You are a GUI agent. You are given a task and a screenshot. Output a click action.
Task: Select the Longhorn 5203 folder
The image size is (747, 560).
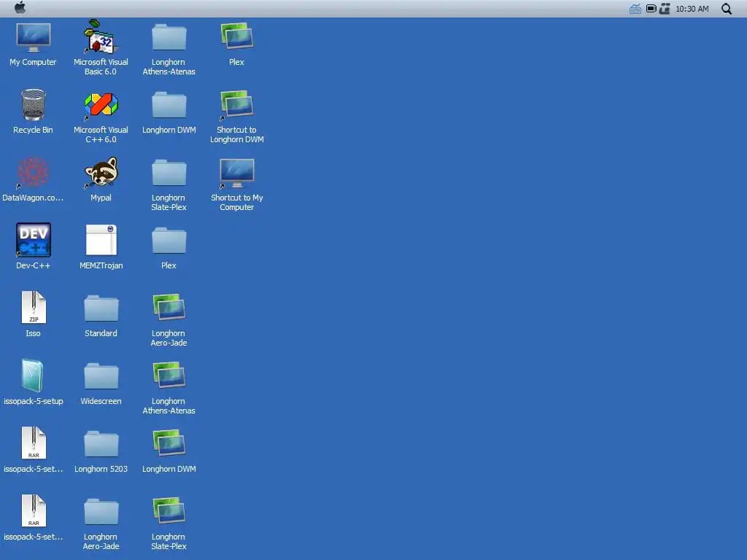pos(101,444)
